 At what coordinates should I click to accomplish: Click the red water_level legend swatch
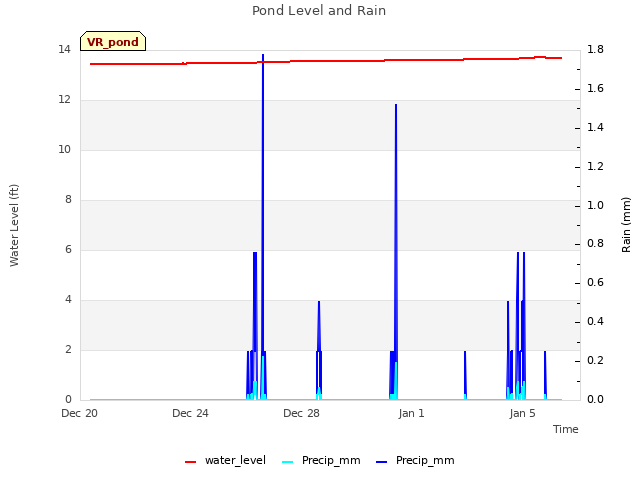click(x=191, y=462)
